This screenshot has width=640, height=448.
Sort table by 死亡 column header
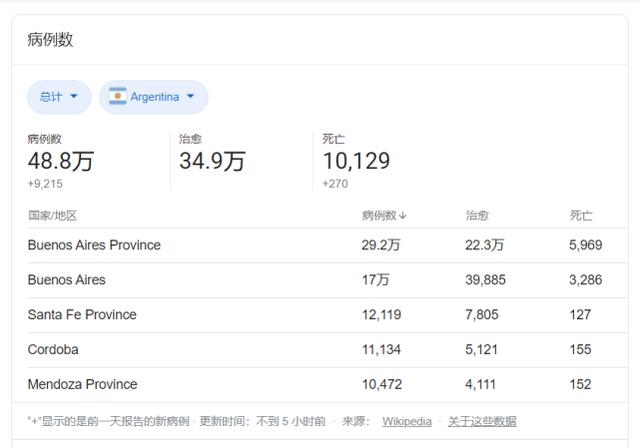click(581, 215)
